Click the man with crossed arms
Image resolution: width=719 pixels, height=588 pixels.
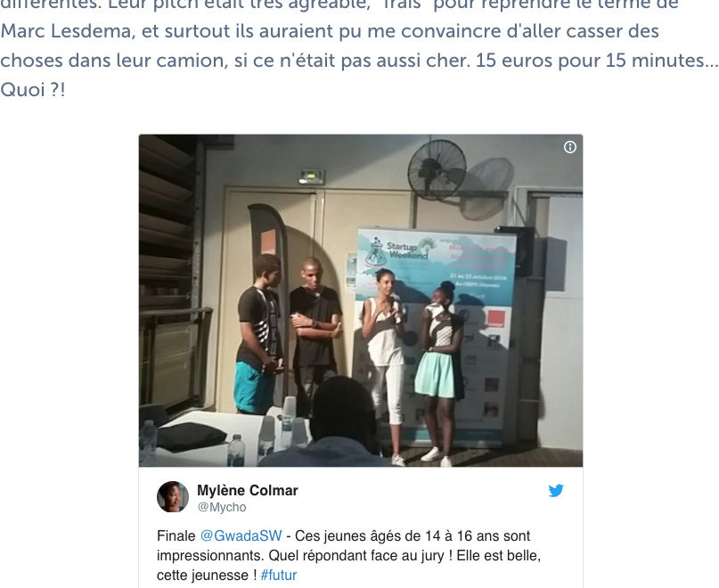(x=315, y=335)
